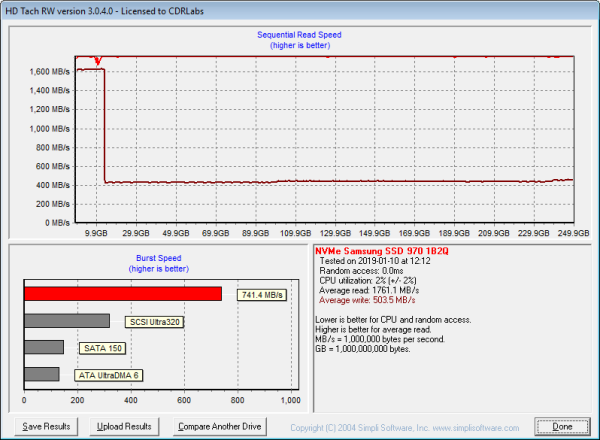The width and height of the screenshot is (600, 440).
Task: Click the Burst Speed chart title
Action: (x=158, y=258)
